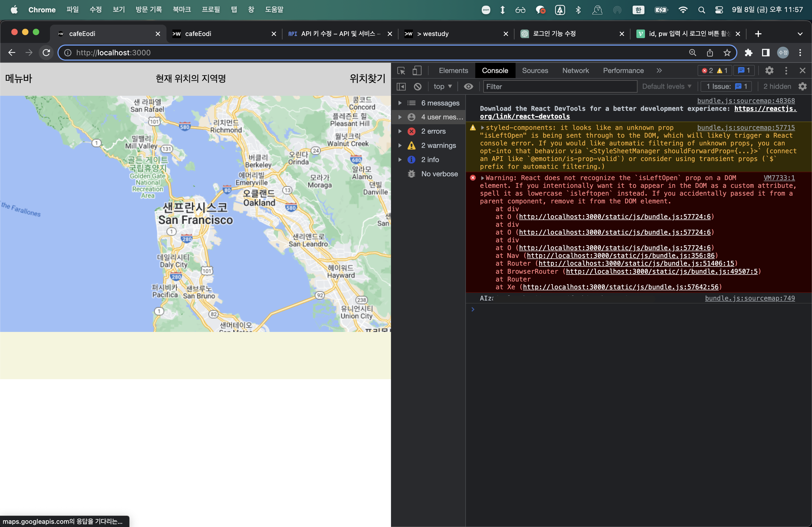Open a new tab with the plus button
The image size is (812, 527).
758,34
